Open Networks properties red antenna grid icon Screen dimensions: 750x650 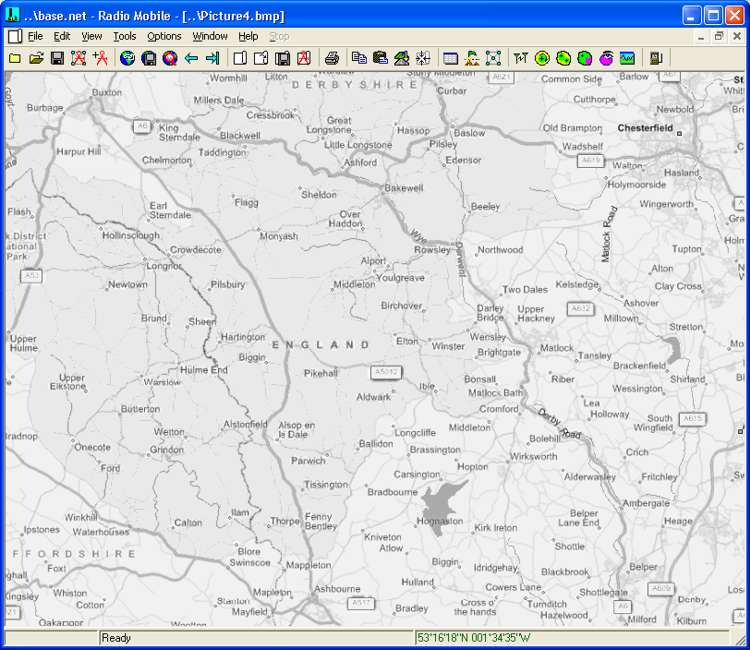click(x=78, y=58)
